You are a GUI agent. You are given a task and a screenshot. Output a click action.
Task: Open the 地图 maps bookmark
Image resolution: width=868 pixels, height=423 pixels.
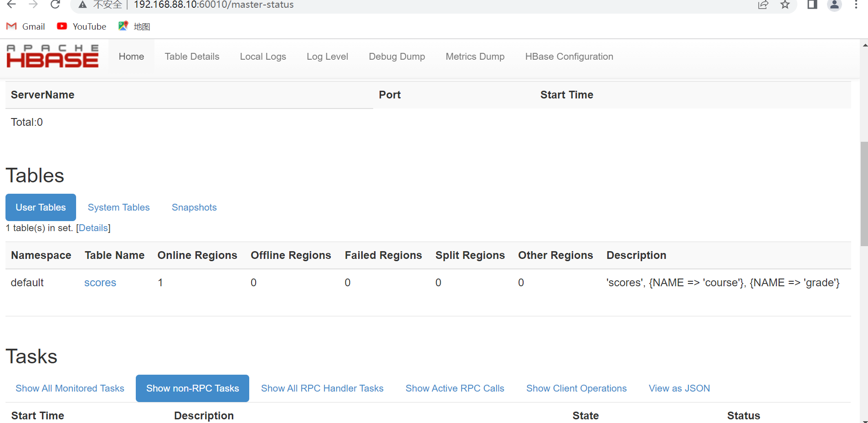(x=134, y=26)
